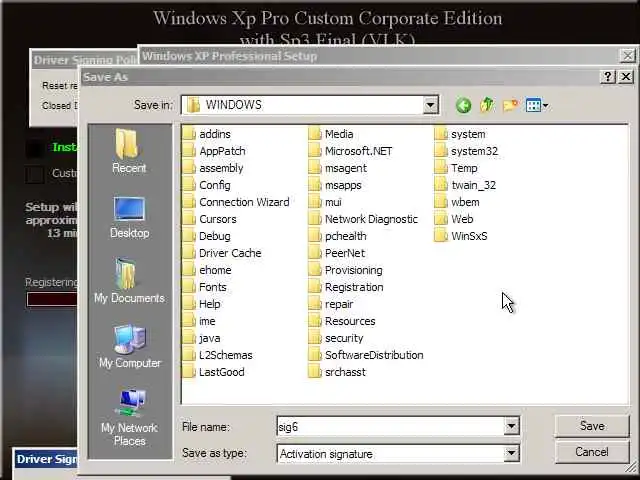Select the Registration folder
640x480 pixels.
click(346, 287)
